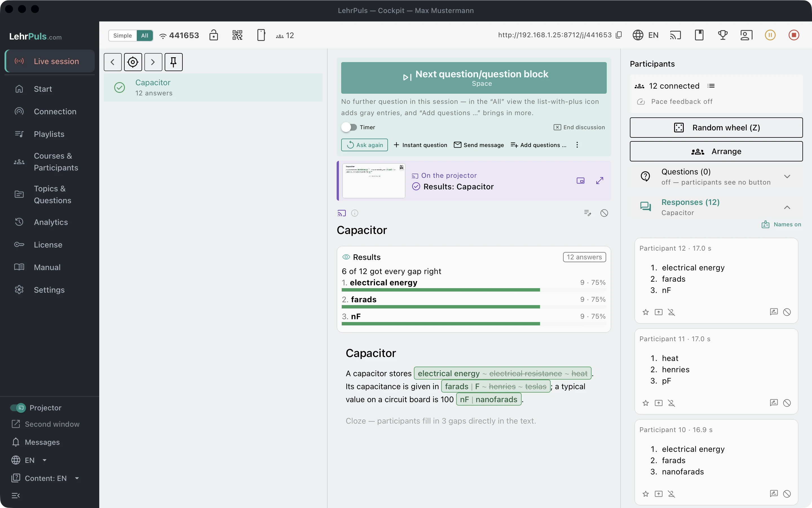Go to previous question with left arrow
Image resolution: width=812 pixels, height=508 pixels.
coord(113,62)
